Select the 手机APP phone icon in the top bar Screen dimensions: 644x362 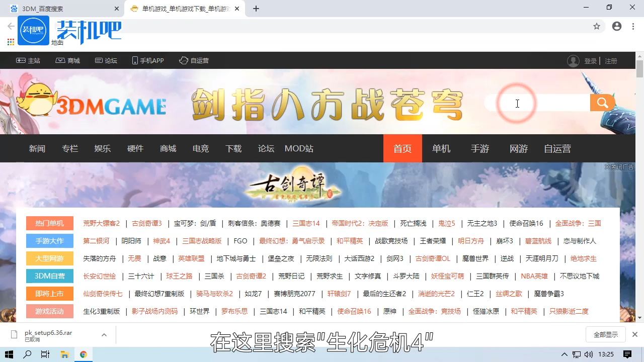(x=135, y=60)
